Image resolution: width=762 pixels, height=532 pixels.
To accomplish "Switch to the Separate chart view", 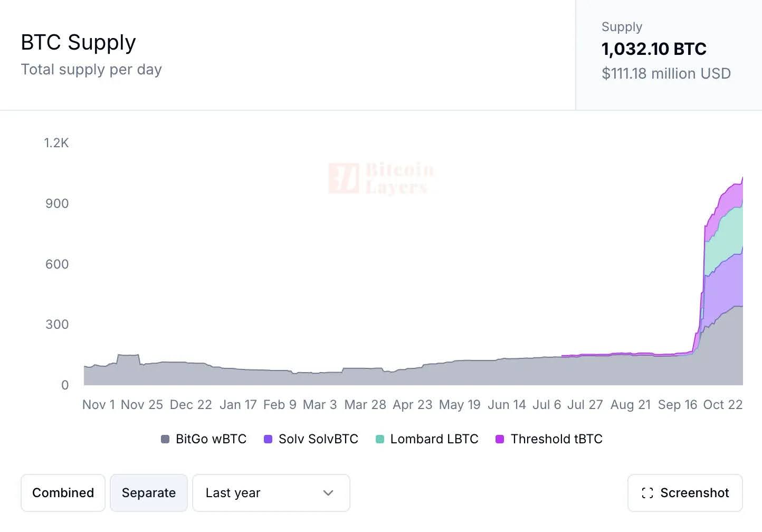I will click(x=149, y=492).
